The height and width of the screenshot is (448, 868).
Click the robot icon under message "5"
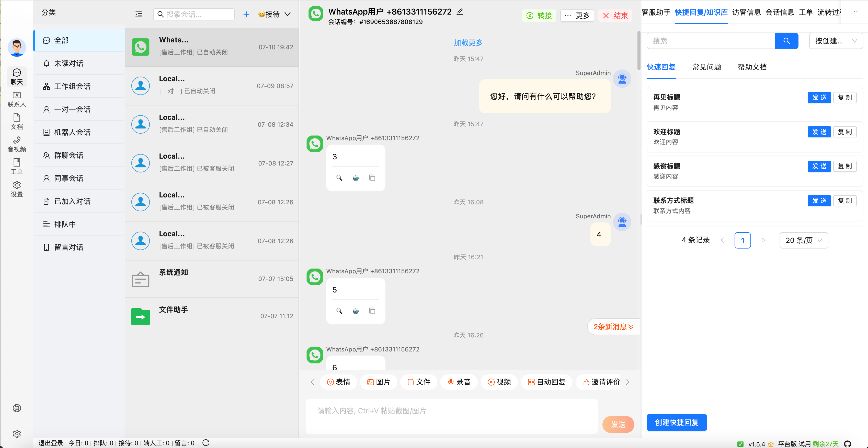click(x=356, y=311)
